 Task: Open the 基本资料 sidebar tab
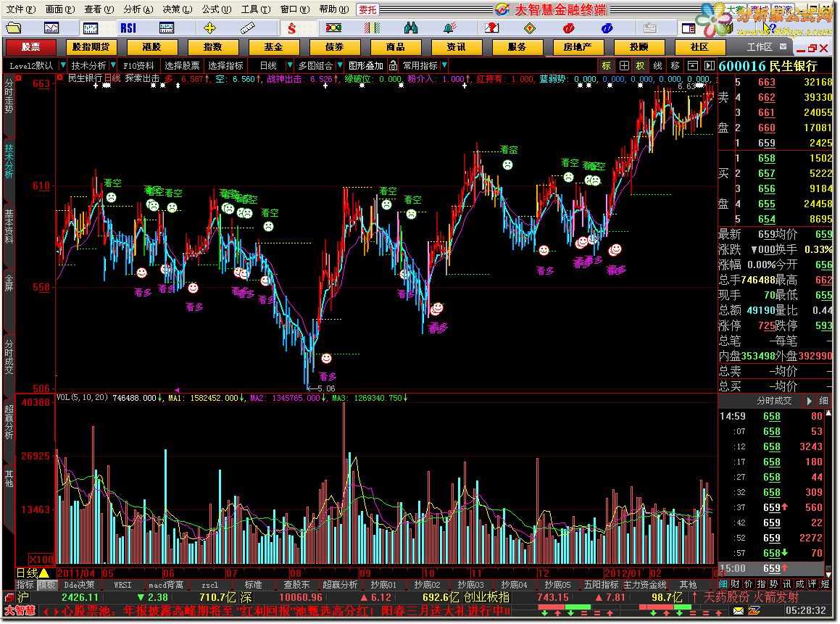point(9,226)
